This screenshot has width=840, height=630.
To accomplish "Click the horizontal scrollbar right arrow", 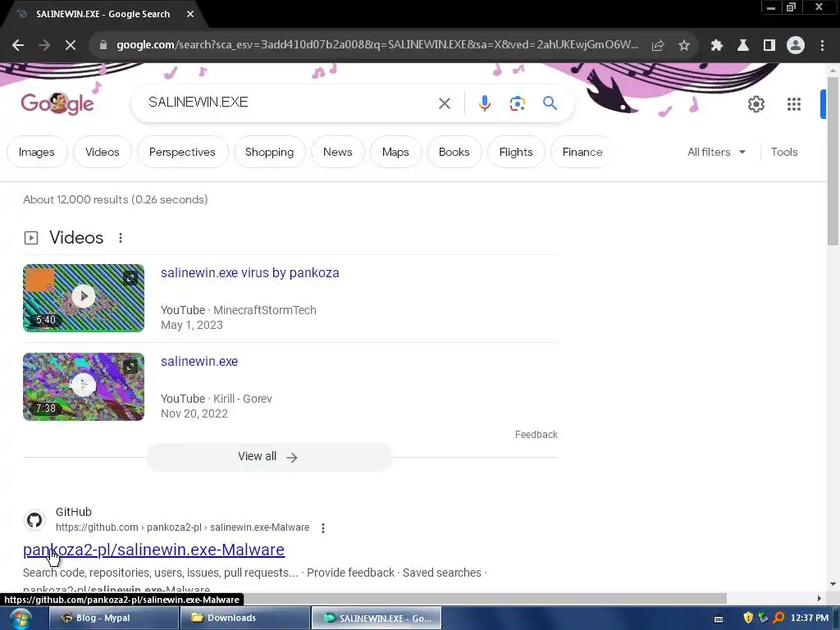I will (819, 598).
